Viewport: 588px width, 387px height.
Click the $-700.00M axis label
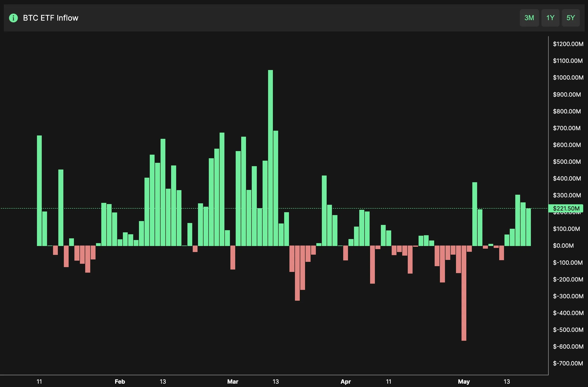(568, 363)
